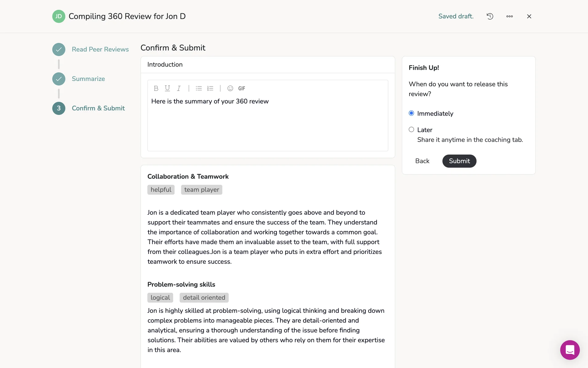The height and width of the screenshot is (368, 588).
Task: Select the Immediately release option
Action: pyautogui.click(x=411, y=113)
